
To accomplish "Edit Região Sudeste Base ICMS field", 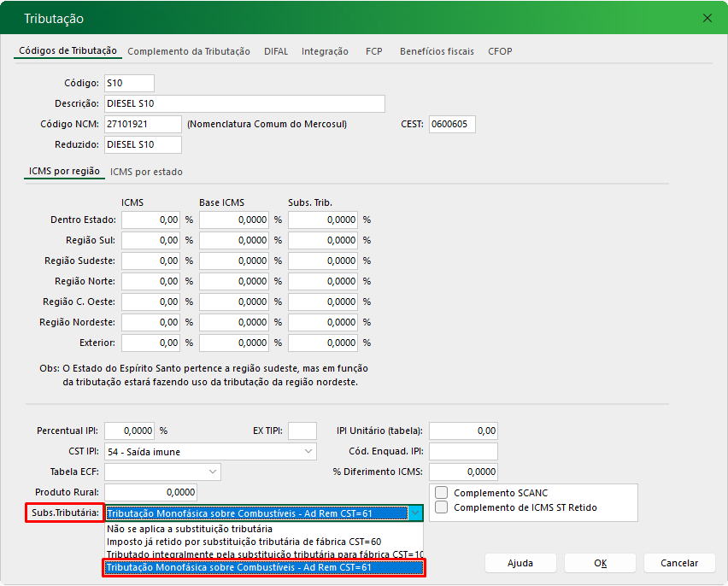I will pos(234,261).
